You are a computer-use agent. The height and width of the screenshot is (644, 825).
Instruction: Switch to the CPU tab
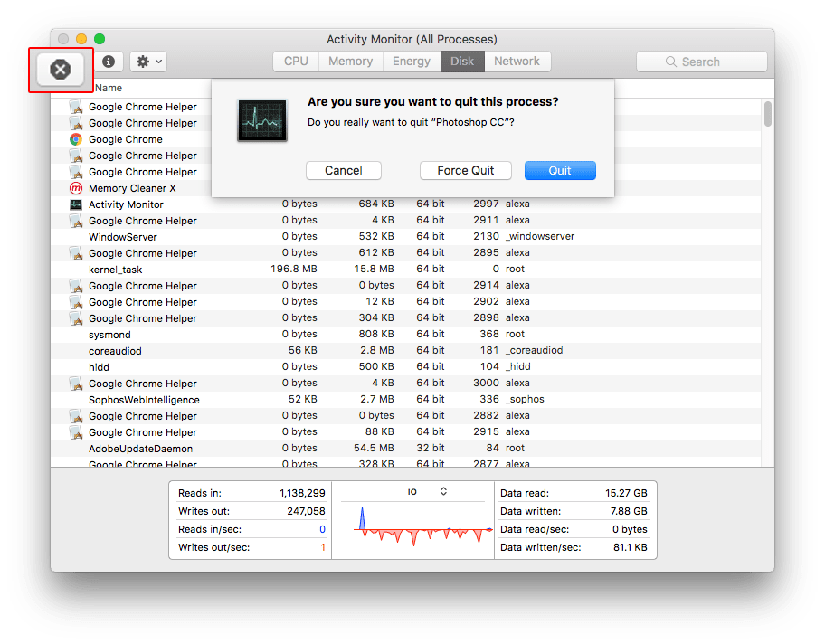click(x=296, y=62)
